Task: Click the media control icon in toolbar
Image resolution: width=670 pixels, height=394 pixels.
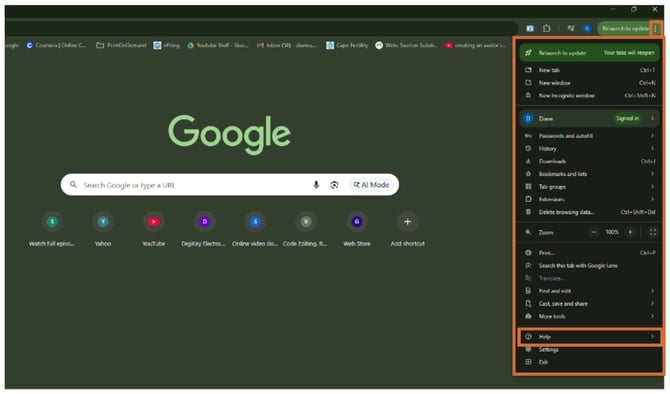Action: [571, 28]
